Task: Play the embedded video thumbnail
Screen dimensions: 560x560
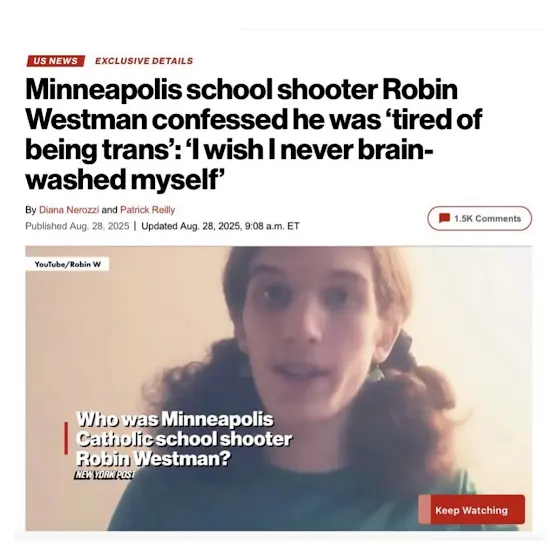Action: 279,388
